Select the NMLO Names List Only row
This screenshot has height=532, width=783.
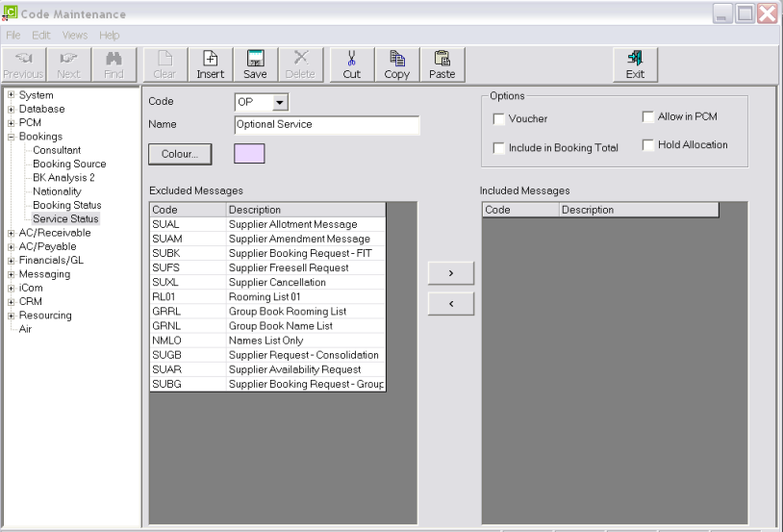267,341
